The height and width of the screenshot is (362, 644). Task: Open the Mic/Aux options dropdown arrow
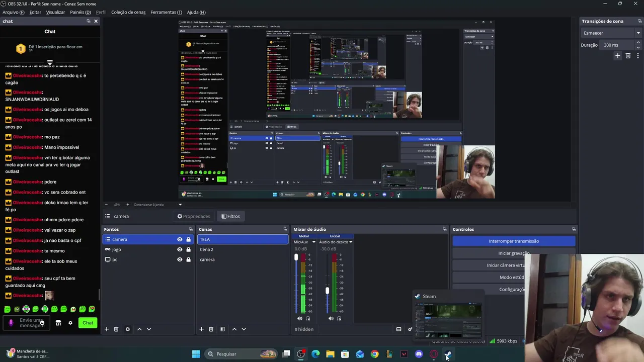click(x=314, y=242)
